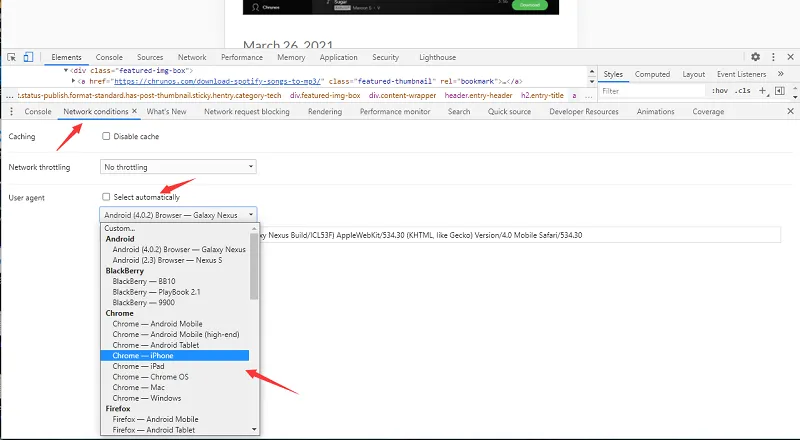Screen dimensions: 800x440
Task: Follow the chrunos.com download-spotify-songs link
Action: tap(217, 81)
